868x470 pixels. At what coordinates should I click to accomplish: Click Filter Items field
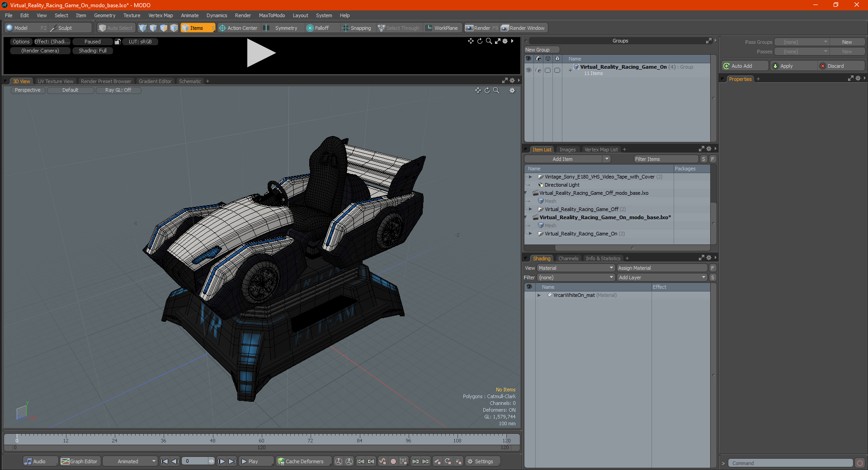point(666,159)
